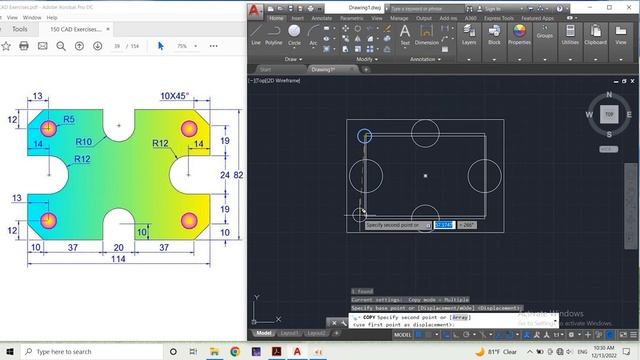The width and height of the screenshot is (640, 360).
Task: Switch to the Layout1 tab
Action: [289, 333]
